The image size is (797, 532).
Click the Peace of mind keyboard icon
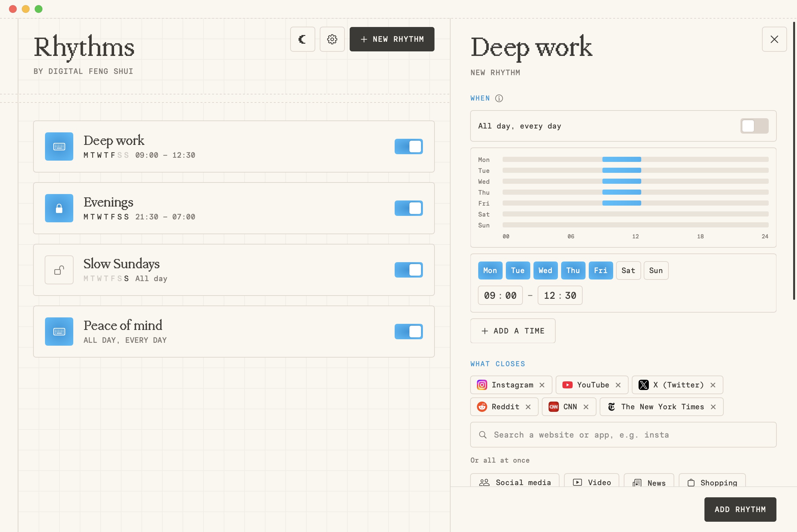[59, 332]
